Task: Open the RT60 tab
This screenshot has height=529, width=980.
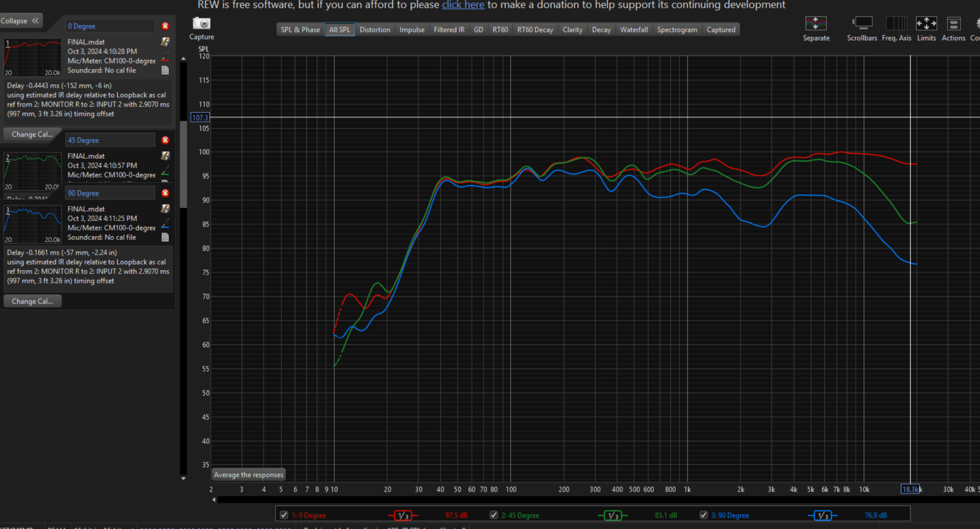Action: point(500,30)
